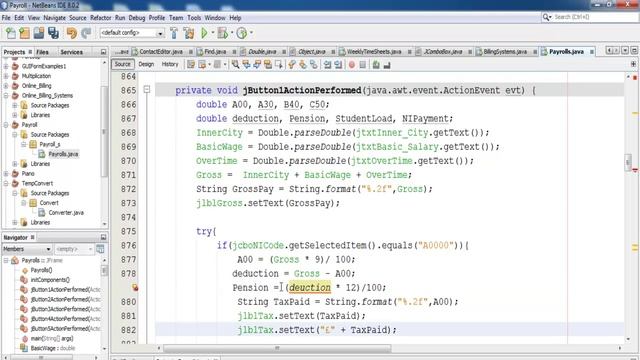Collapse the TempConvert project node
640x360 pixels.
tap(6, 183)
